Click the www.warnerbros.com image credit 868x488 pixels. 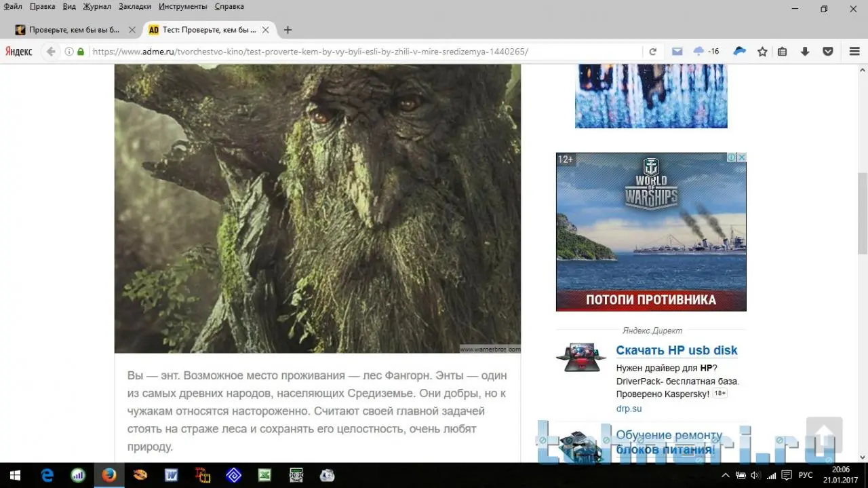[490, 350]
